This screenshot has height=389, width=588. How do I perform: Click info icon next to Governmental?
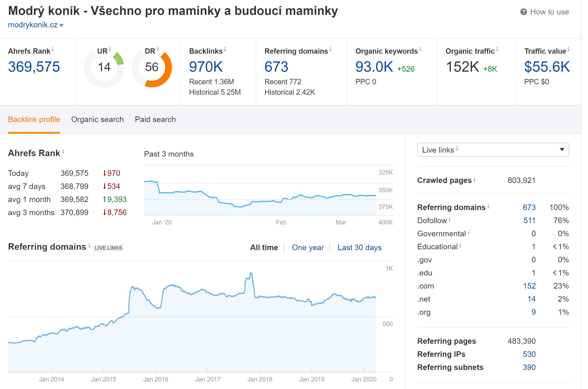click(468, 232)
